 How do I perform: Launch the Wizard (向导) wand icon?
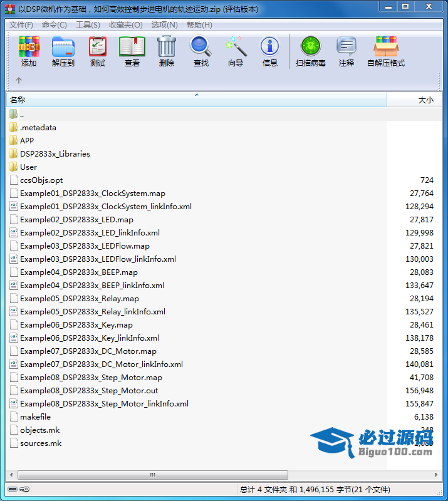click(236, 46)
